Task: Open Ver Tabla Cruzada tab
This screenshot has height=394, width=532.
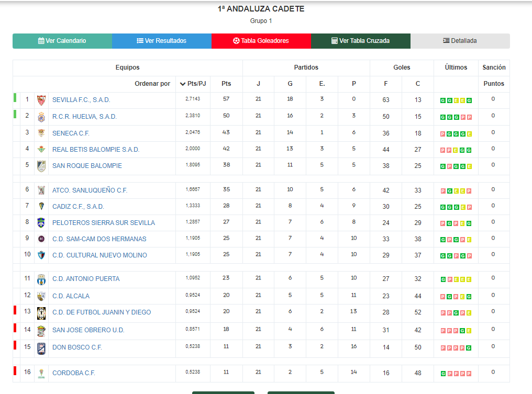Action: click(x=361, y=41)
